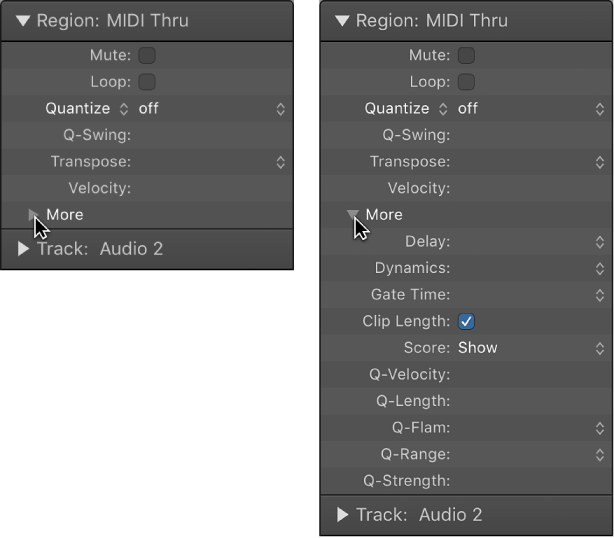Expand the More section via its right-pointing triangle

click(35, 215)
